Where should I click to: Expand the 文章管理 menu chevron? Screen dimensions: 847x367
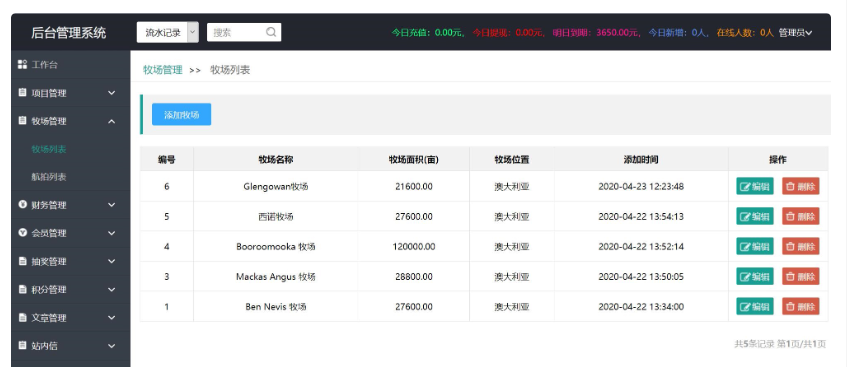point(111,318)
